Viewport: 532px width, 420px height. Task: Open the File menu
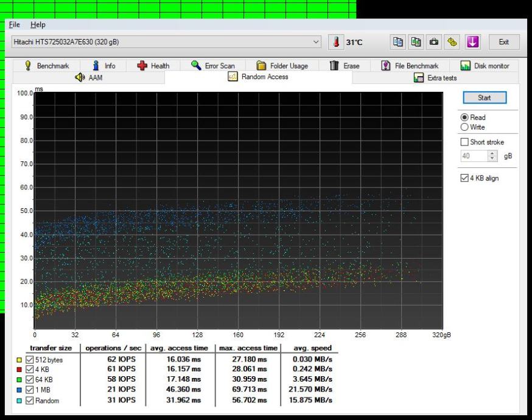point(14,24)
